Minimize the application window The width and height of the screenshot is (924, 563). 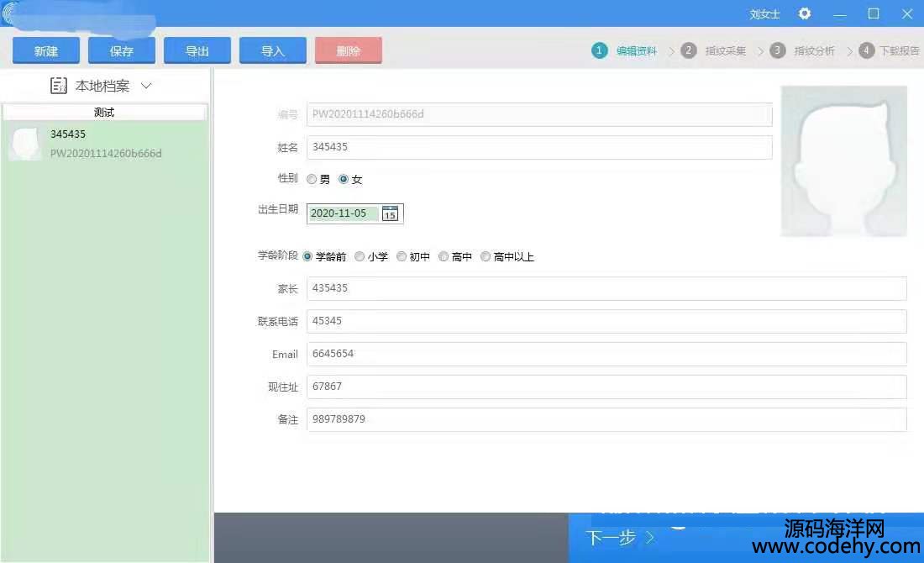coord(840,14)
